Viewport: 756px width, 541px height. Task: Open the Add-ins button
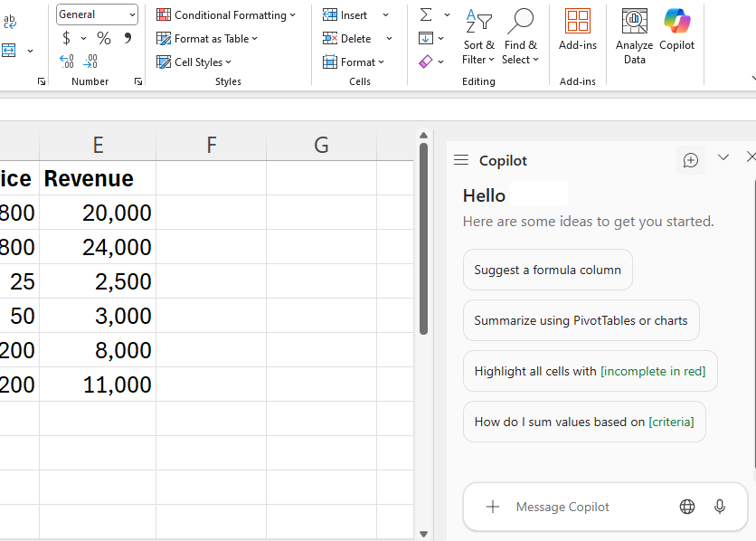pyautogui.click(x=577, y=31)
